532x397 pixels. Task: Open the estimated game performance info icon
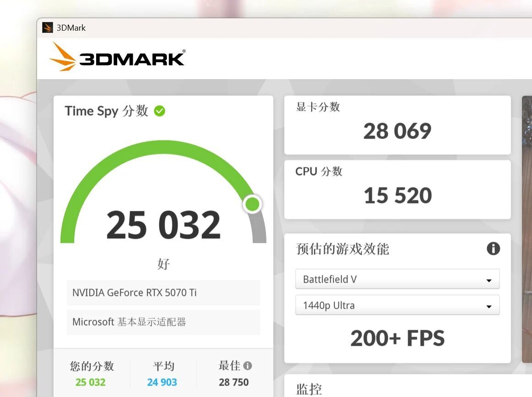(x=493, y=248)
